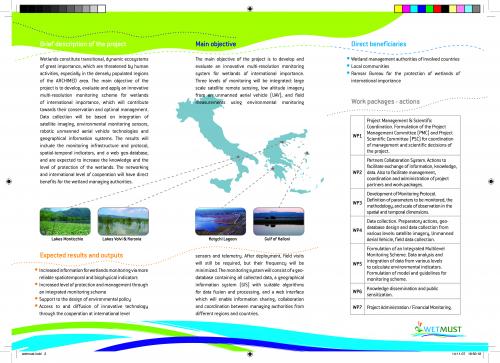Screen dimensions: 500x363
Task: Click the Lakes Monticchio photo thumbnail
Action: pos(65,221)
